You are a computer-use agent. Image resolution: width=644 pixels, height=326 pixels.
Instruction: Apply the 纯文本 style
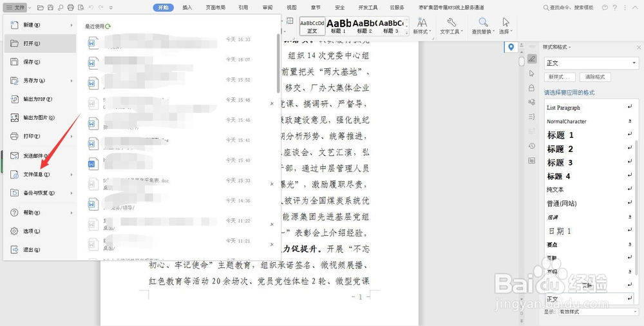(x=591, y=189)
